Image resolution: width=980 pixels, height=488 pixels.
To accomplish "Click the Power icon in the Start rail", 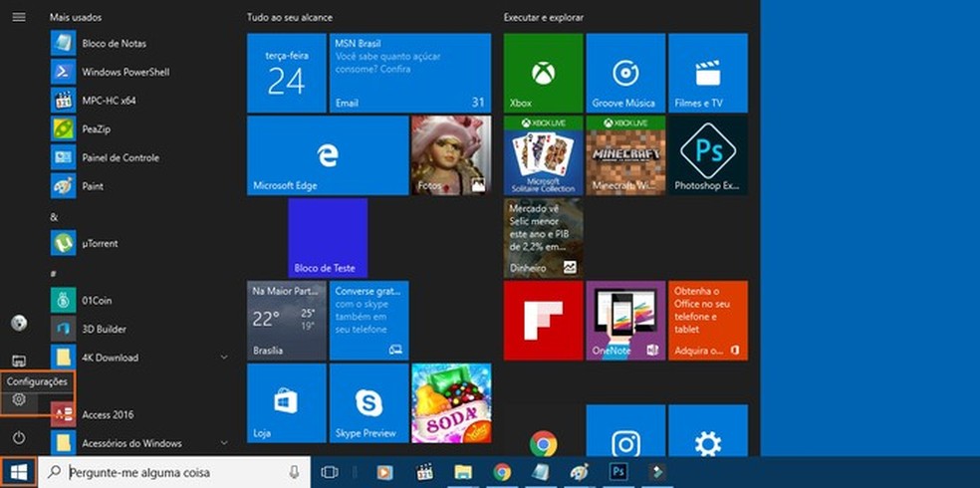I will click(x=19, y=438).
